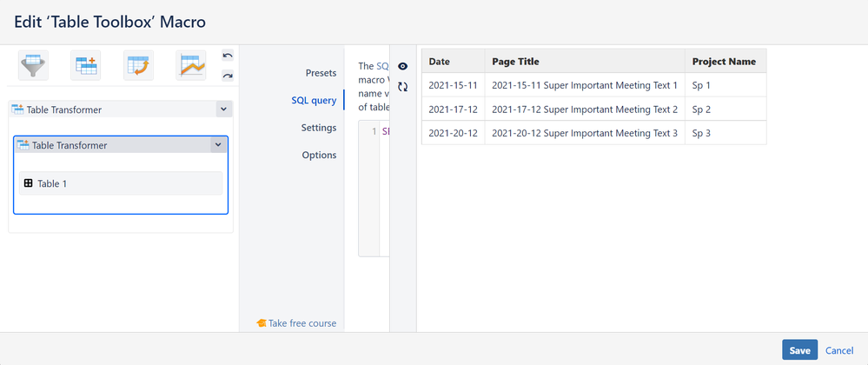This screenshot has height=365, width=868.
Task: Add the Table Filter funnel macro
Action: point(33,65)
